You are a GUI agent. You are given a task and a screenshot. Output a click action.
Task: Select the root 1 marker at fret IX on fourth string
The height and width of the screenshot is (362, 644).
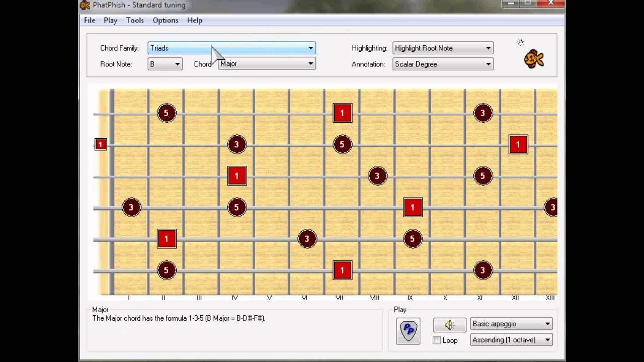point(413,207)
